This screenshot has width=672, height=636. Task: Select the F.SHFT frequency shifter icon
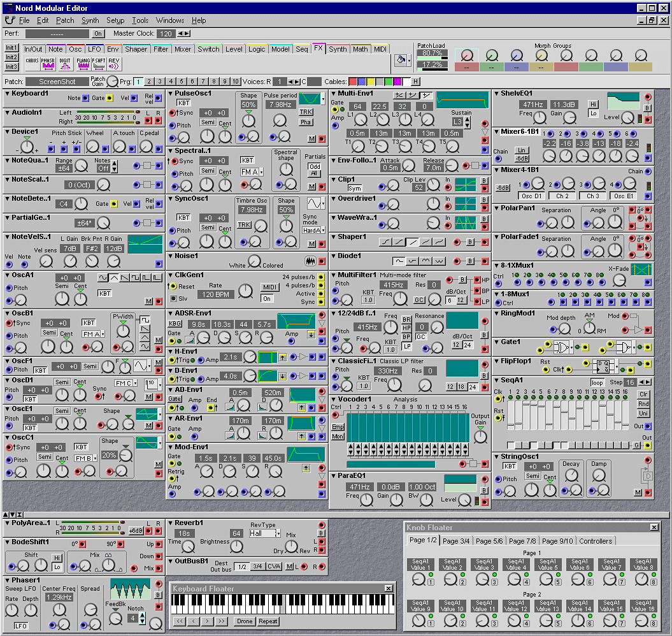coord(99,64)
